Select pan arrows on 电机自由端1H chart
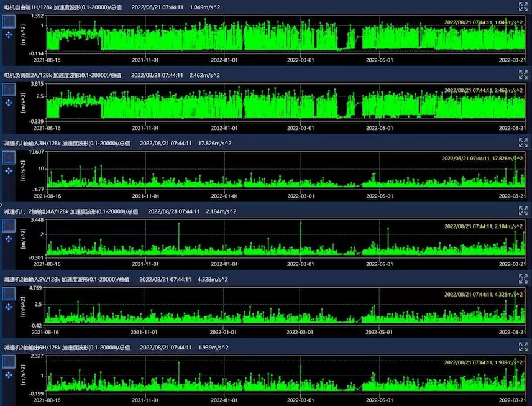 click(9, 35)
